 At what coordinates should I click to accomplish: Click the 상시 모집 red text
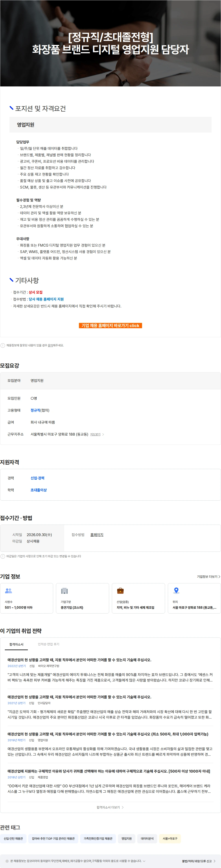point(36,292)
